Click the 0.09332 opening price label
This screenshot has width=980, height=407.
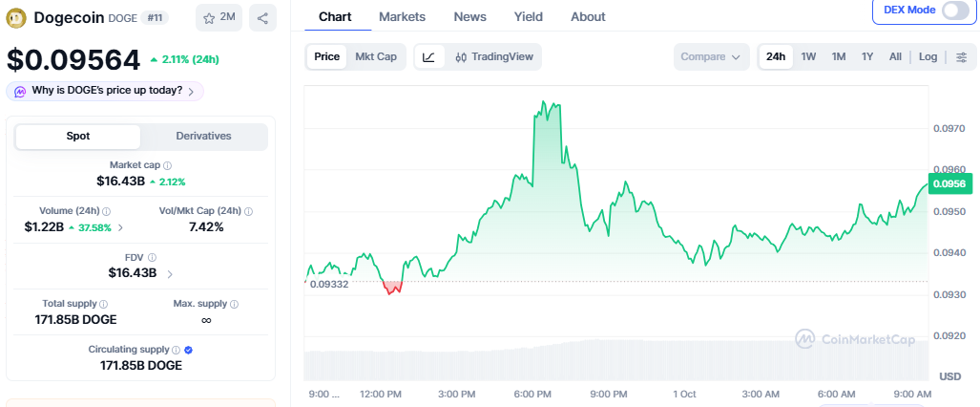(x=328, y=285)
